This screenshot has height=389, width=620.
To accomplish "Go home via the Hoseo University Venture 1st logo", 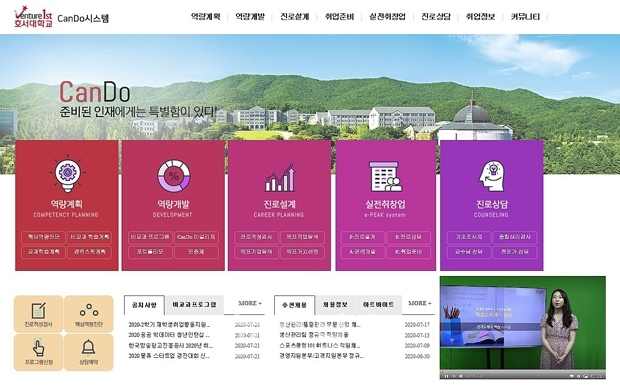I will 33,17.
